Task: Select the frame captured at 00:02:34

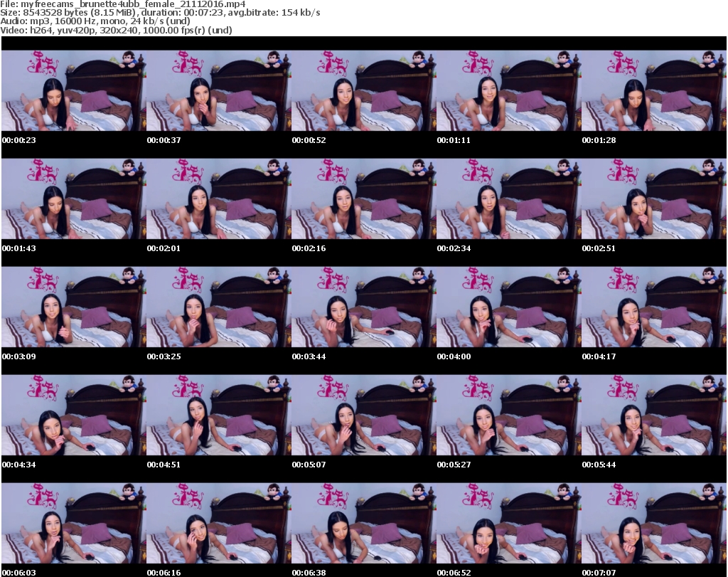Action: click(x=508, y=198)
